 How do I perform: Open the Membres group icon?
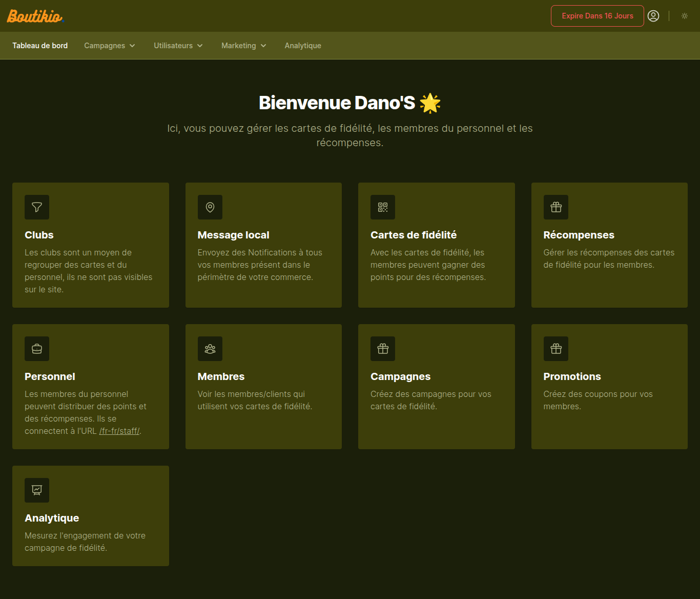click(x=210, y=349)
